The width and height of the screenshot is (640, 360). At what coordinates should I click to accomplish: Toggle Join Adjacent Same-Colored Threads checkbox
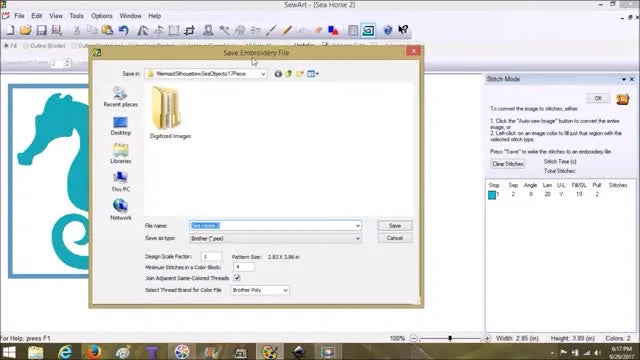(x=237, y=278)
